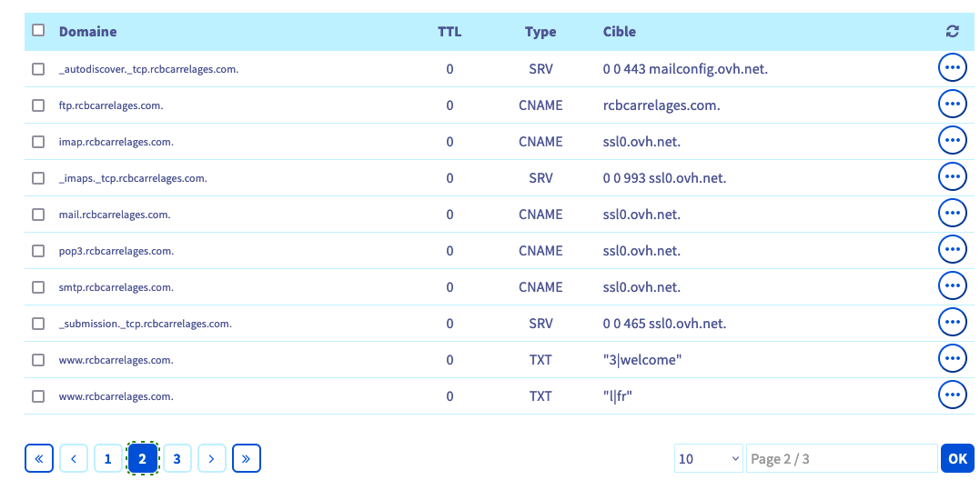
Task: Go to first page with double-left arrow
Action: [39, 459]
